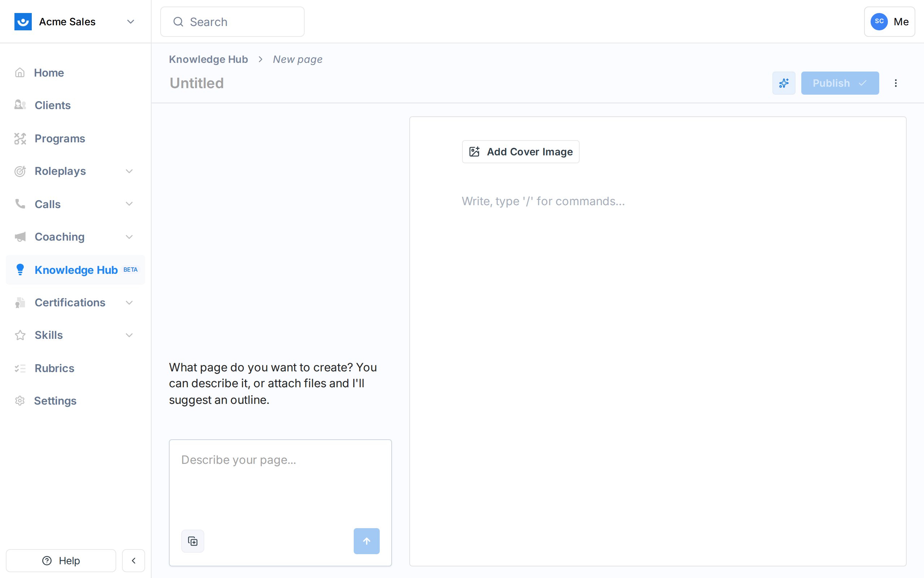Click the Rubrics checklist icon
The height and width of the screenshot is (578, 924).
pos(20,368)
